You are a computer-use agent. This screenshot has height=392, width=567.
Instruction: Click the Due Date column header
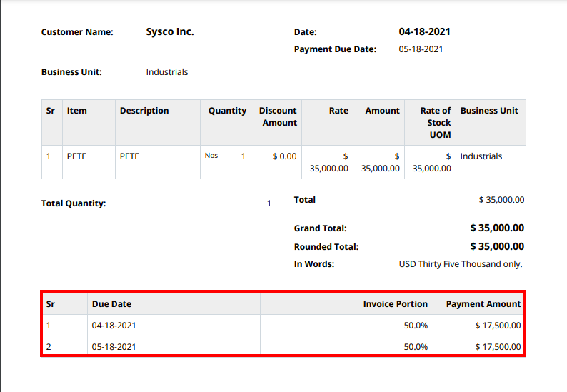coord(111,304)
